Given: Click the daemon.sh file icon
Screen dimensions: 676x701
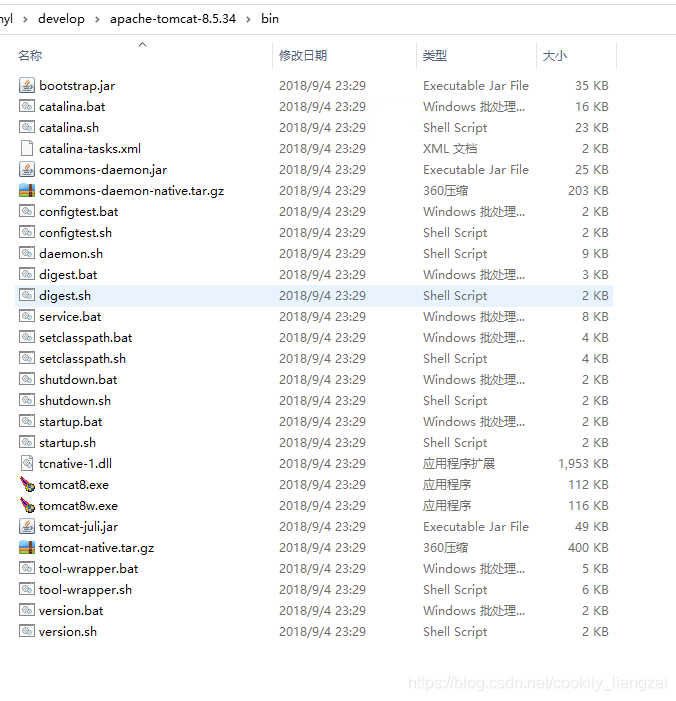Looking at the screenshot, I should coord(27,253).
